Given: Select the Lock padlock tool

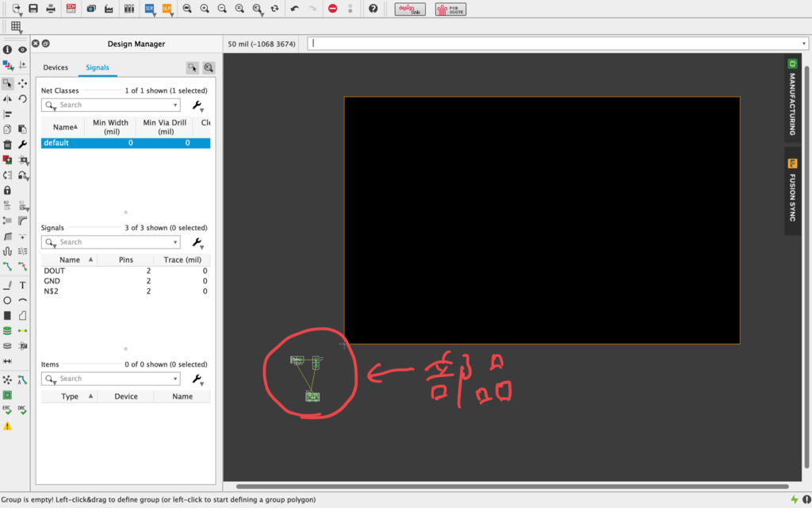Looking at the screenshot, I should (7, 190).
